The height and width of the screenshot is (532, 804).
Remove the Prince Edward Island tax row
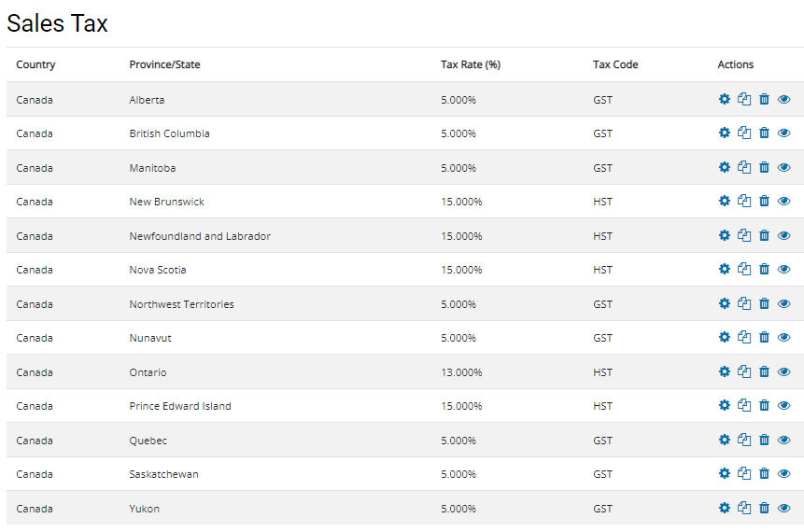(764, 405)
